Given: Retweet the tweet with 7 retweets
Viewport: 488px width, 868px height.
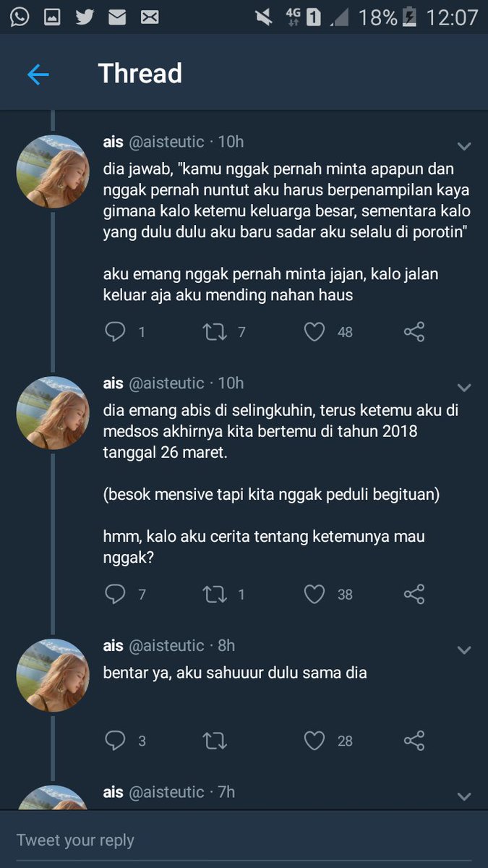Looking at the screenshot, I should [x=215, y=332].
